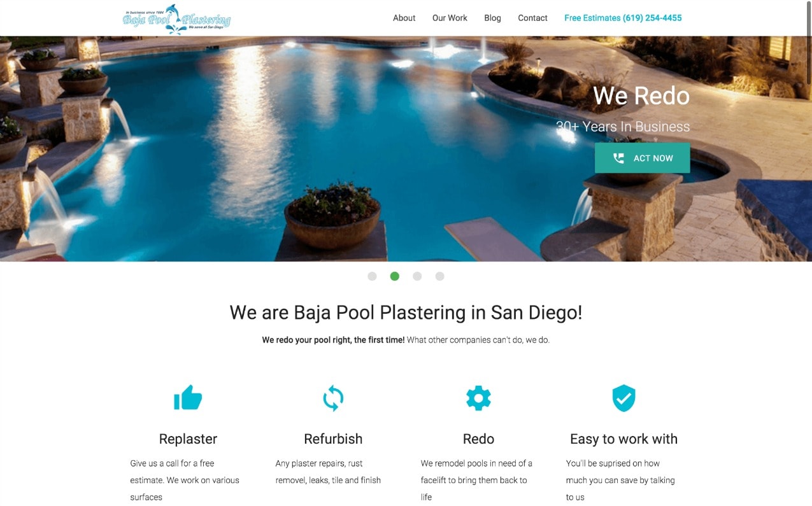
Task: Select the third carousel slide dot
Action: pyautogui.click(x=417, y=276)
